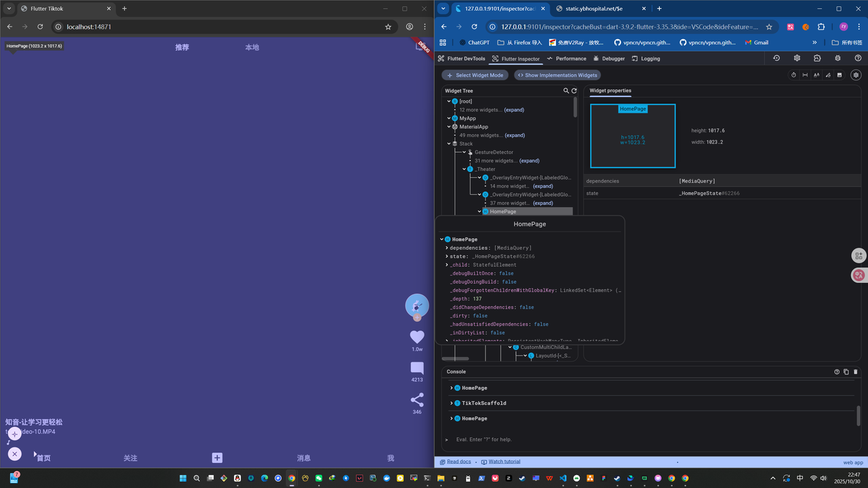The width and height of the screenshot is (868, 488).
Task: Click the author avatar in the Flutter TikTok app
Action: click(x=417, y=305)
